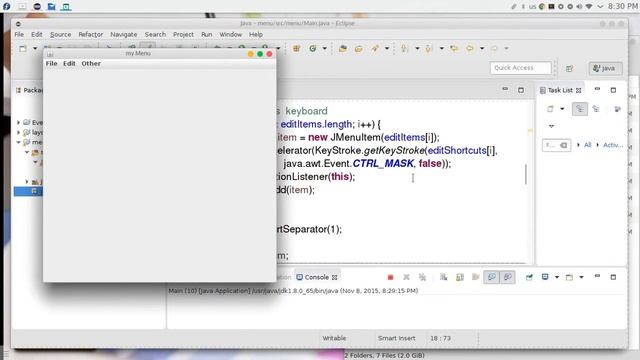This screenshot has width=640, height=360.
Task: Open Eclipse's Run menu
Action: [207, 35]
